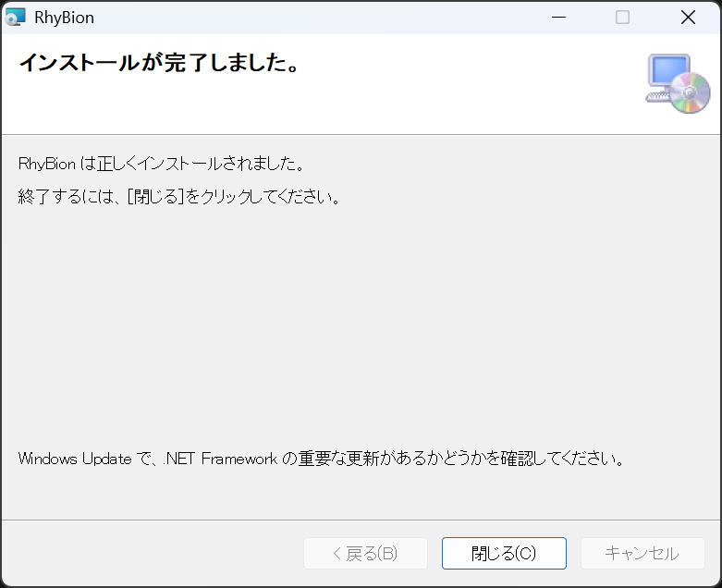Click the RhyBion title text in title bar

pos(64,18)
